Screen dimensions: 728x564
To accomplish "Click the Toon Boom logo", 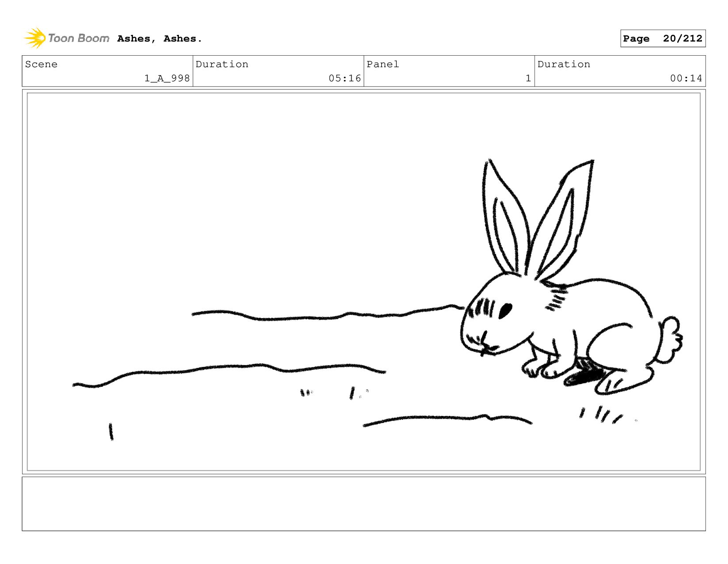I will click(67, 38).
